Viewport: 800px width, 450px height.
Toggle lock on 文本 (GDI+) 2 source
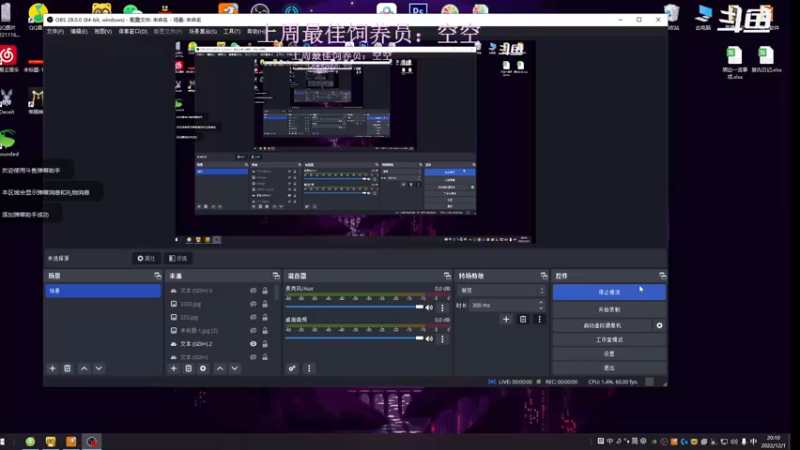click(265, 344)
